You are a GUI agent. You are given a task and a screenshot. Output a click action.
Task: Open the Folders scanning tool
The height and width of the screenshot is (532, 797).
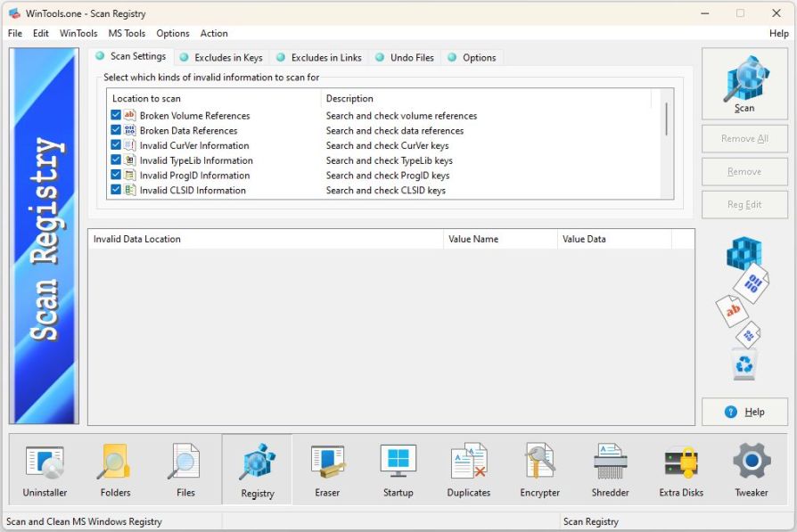pyautogui.click(x=115, y=470)
